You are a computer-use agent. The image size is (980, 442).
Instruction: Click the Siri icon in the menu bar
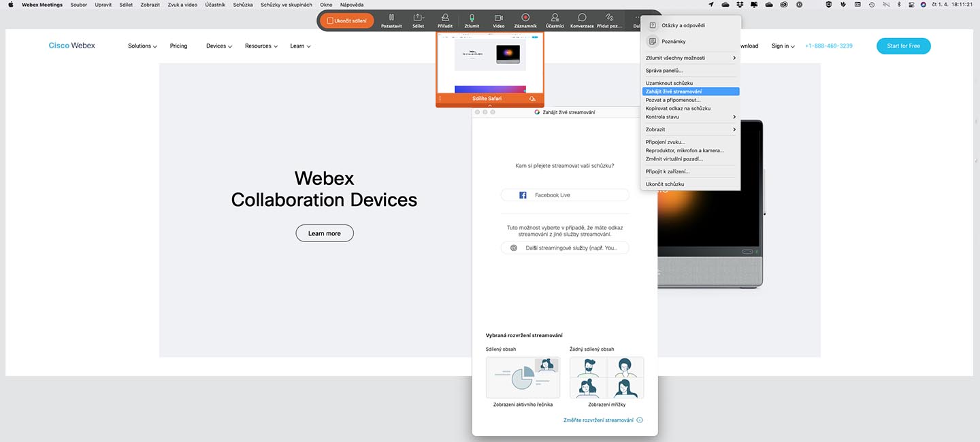pos(923,4)
